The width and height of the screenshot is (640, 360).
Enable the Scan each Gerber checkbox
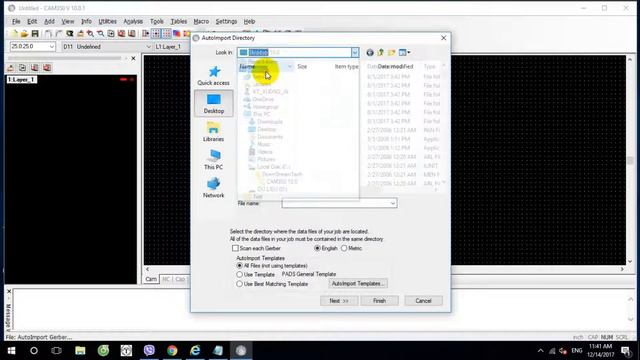coord(235,248)
